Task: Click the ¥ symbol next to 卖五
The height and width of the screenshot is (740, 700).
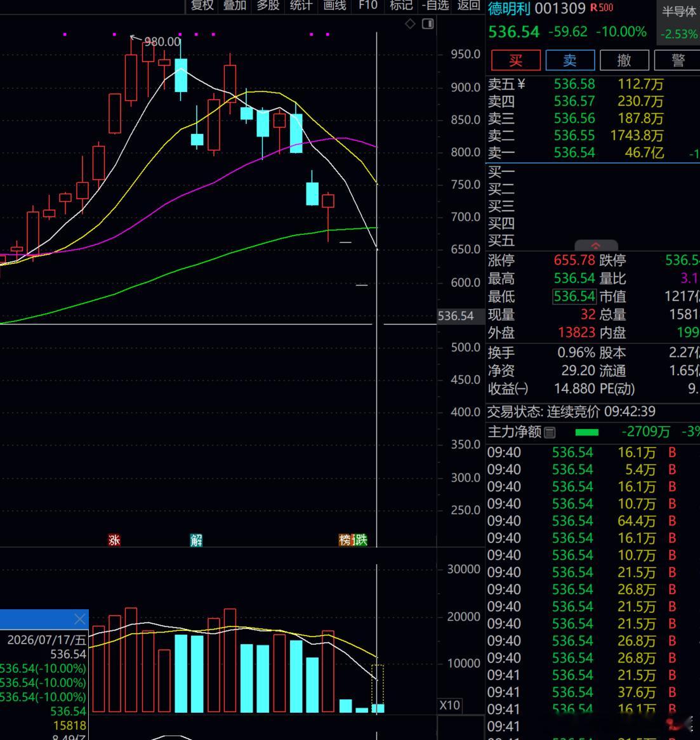Action: (521, 84)
